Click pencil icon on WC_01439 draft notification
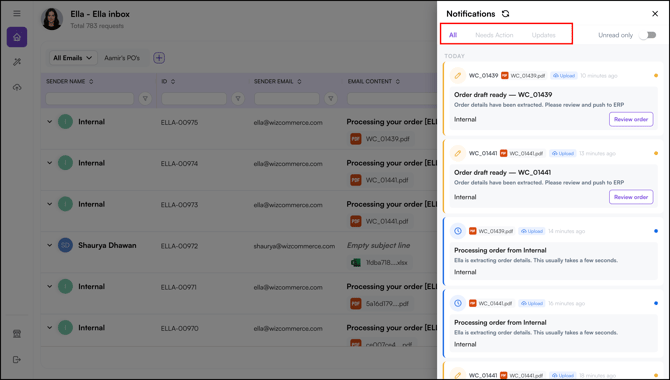 pyautogui.click(x=458, y=76)
